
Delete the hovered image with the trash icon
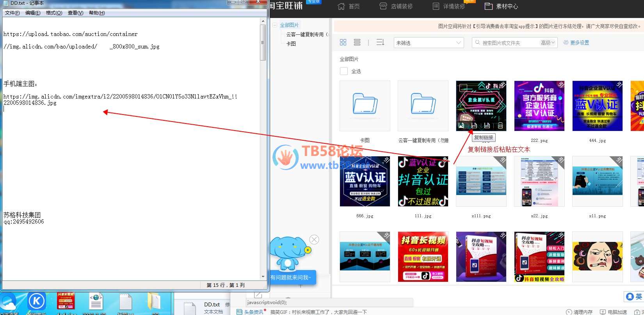(x=500, y=125)
